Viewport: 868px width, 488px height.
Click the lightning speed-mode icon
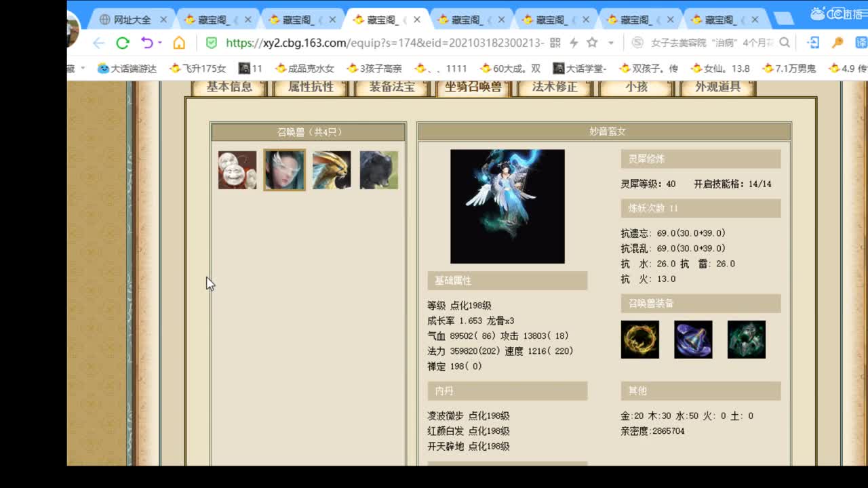(x=574, y=43)
